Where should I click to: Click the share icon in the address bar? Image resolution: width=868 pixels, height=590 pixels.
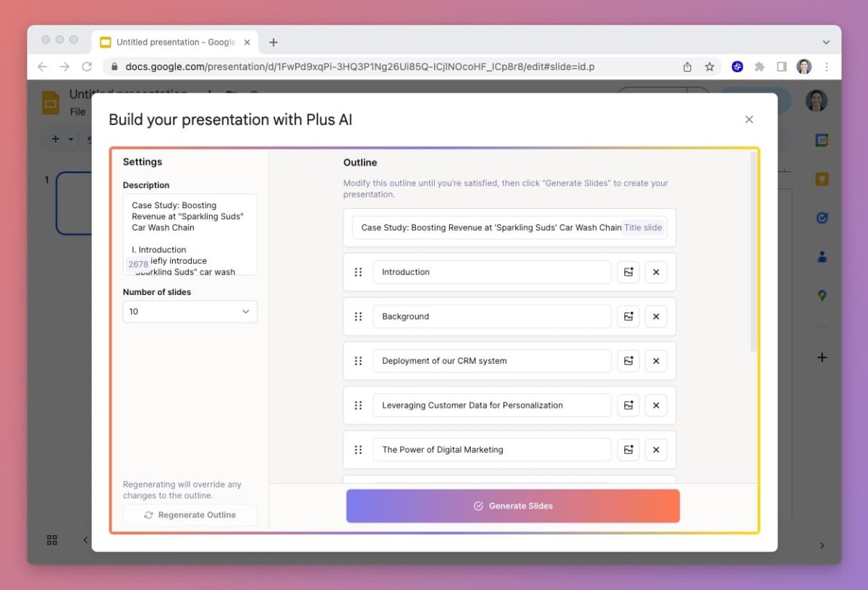687,67
